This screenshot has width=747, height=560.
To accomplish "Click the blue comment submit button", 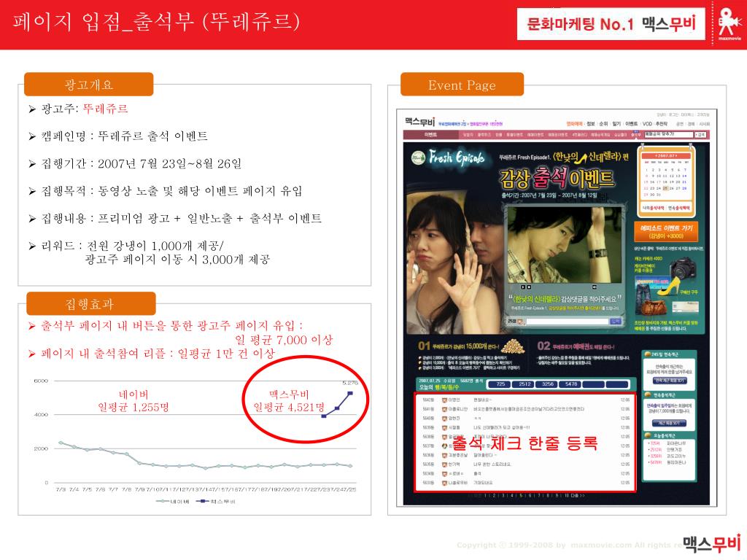I will [x=616, y=322].
